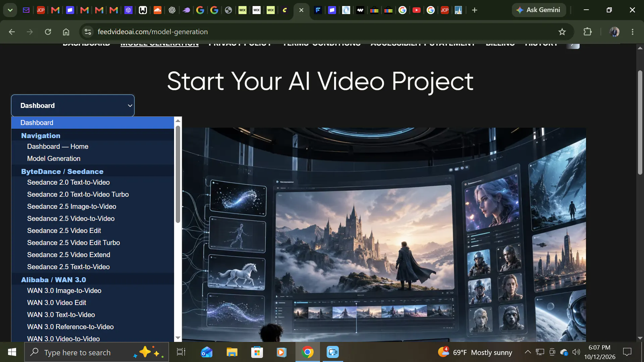Bookmark this page with the star icon

point(562,32)
